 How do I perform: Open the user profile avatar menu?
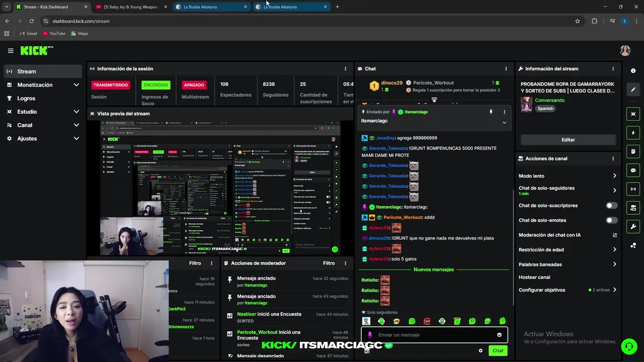pyautogui.click(x=625, y=51)
